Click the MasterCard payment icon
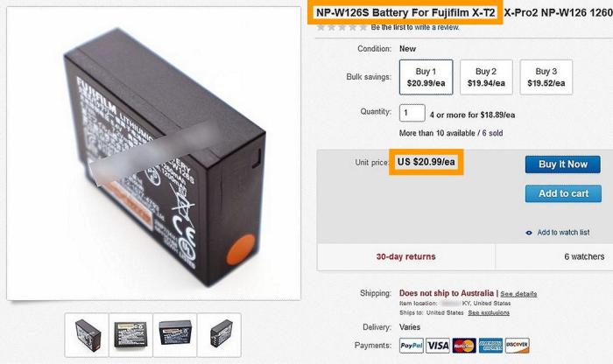This screenshot has width=613, height=364. coord(464,346)
